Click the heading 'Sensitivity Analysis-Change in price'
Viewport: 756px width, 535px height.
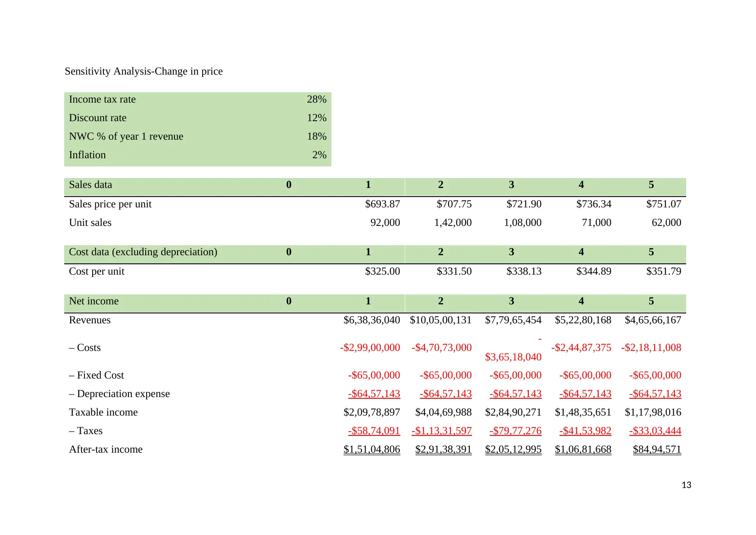pos(144,71)
